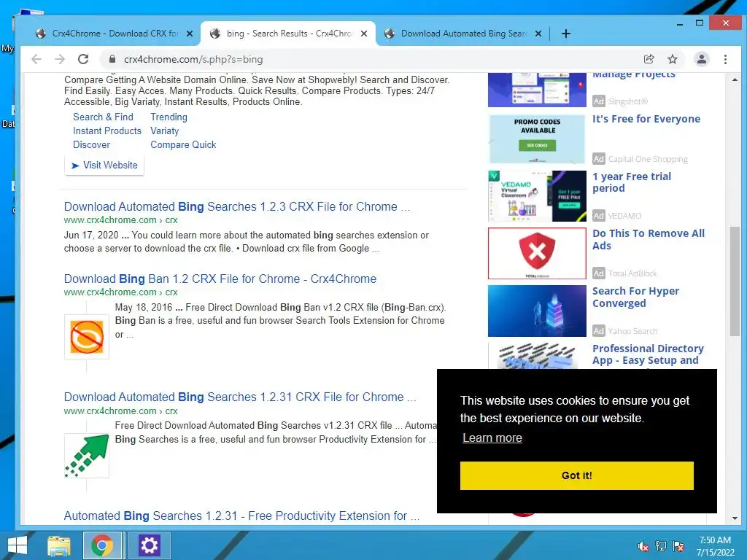Open the Instant Products link

pyautogui.click(x=107, y=131)
